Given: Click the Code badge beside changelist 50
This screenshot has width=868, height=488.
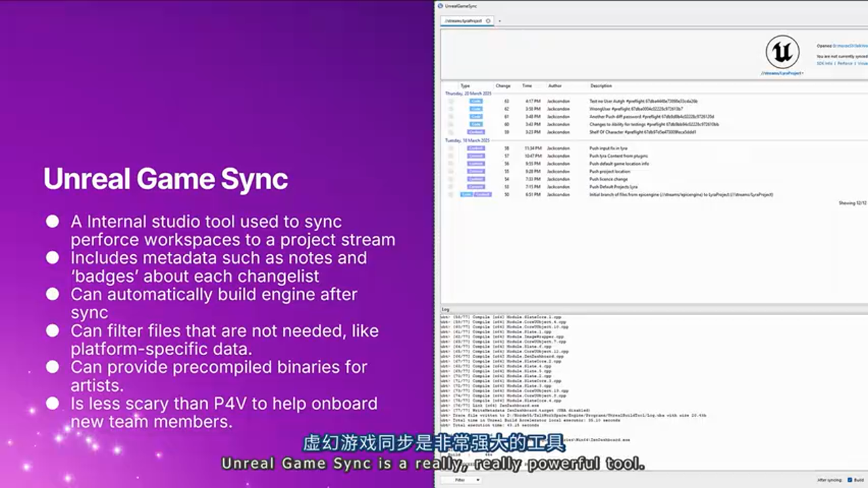Looking at the screenshot, I should tap(467, 195).
